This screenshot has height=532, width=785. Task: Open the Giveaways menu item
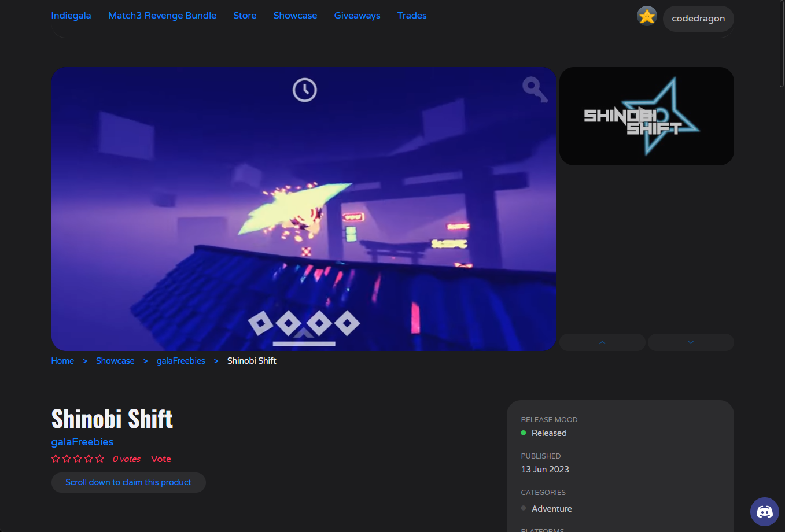point(357,16)
